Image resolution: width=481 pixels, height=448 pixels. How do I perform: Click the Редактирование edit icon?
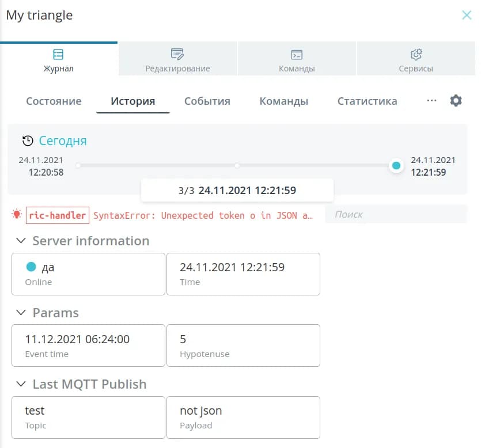pyautogui.click(x=177, y=55)
